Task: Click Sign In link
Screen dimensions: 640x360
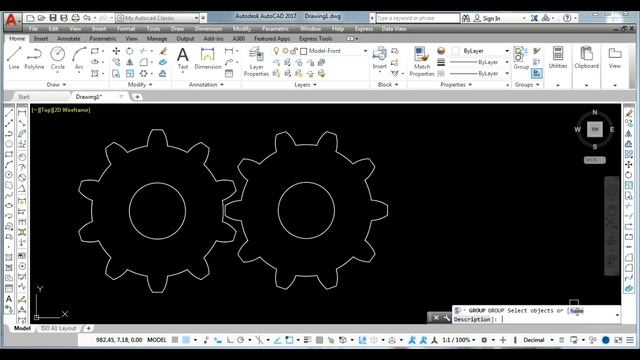Action: [491, 18]
